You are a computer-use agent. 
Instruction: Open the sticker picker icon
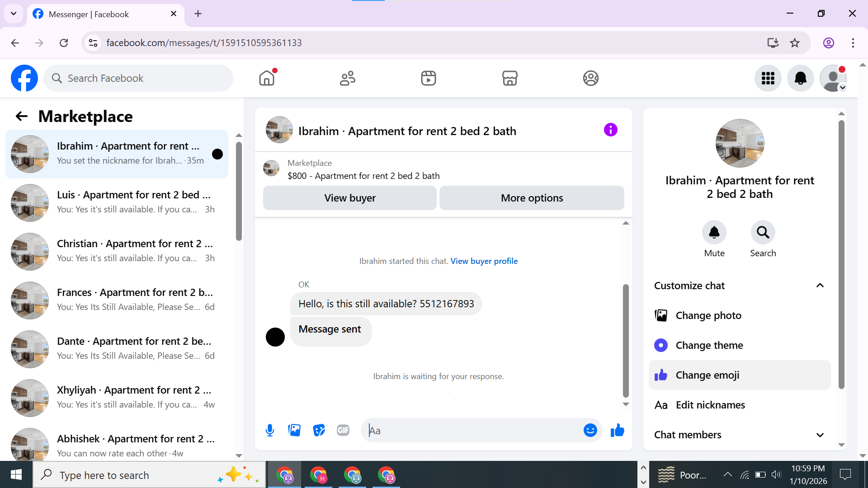coord(319,430)
